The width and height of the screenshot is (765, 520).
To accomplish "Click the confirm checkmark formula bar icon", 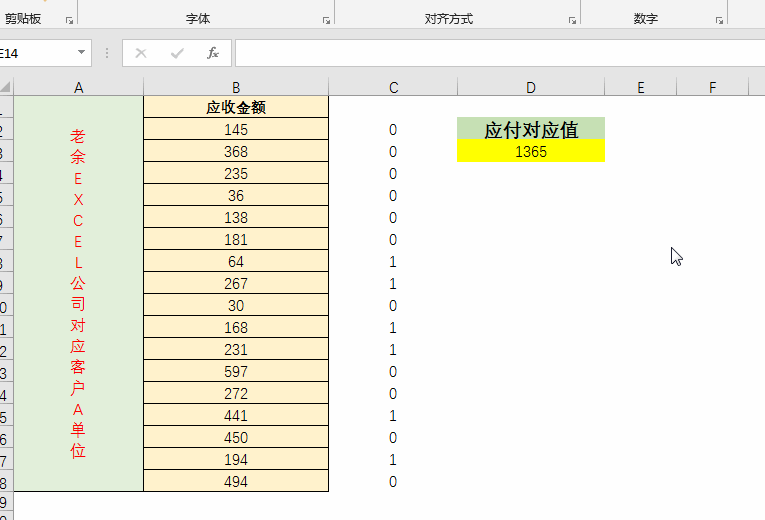I will (x=177, y=53).
